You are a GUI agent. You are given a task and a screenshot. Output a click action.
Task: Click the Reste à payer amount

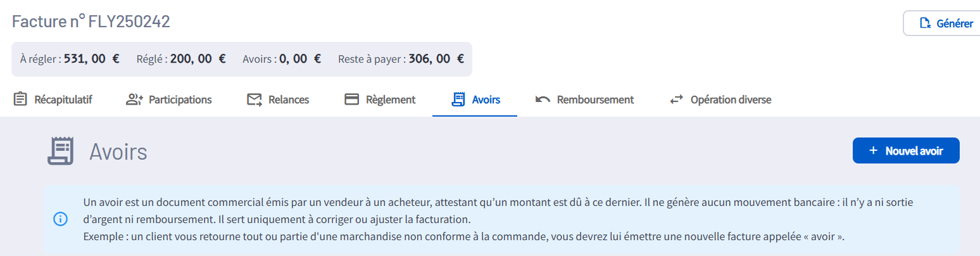point(436,59)
